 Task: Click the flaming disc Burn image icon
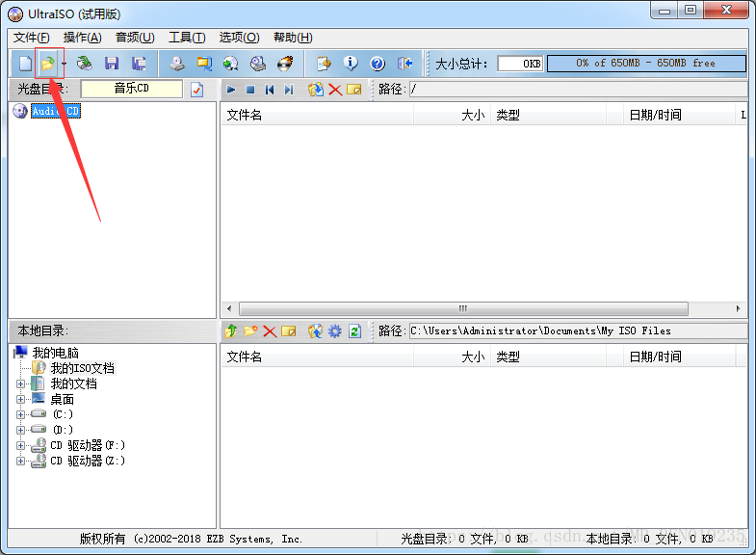[285, 64]
